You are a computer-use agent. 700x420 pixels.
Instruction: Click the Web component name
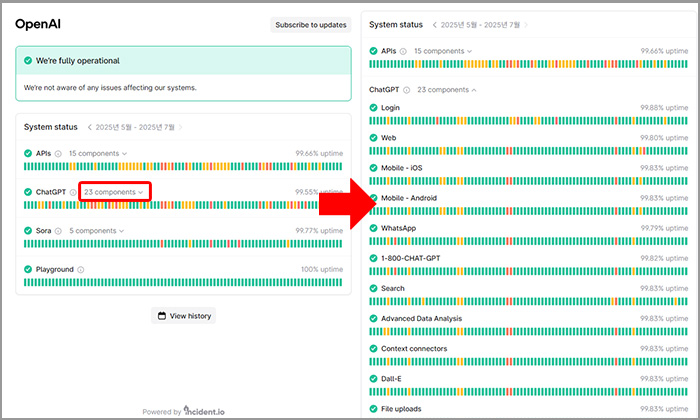coord(388,138)
